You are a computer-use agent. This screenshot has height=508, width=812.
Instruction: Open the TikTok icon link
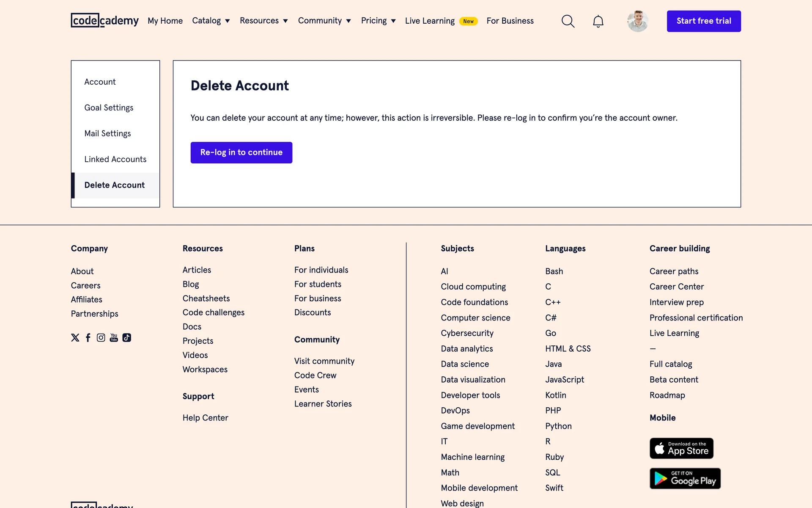(x=126, y=337)
